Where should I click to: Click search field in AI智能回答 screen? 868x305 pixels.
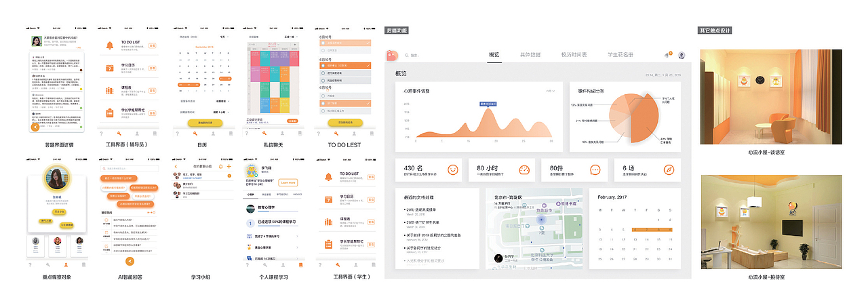tap(130, 168)
